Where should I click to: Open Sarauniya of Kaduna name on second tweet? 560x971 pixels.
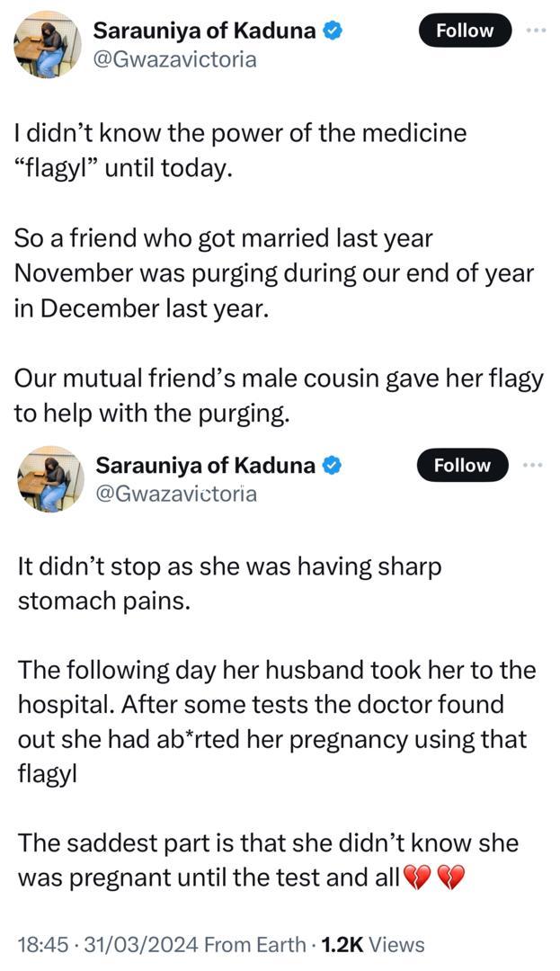(x=206, y=466)
